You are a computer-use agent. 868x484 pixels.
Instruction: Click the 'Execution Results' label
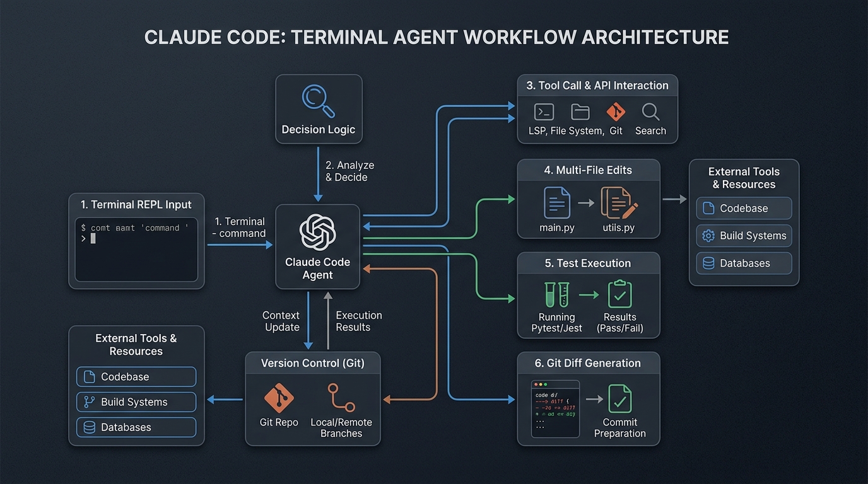359,321
